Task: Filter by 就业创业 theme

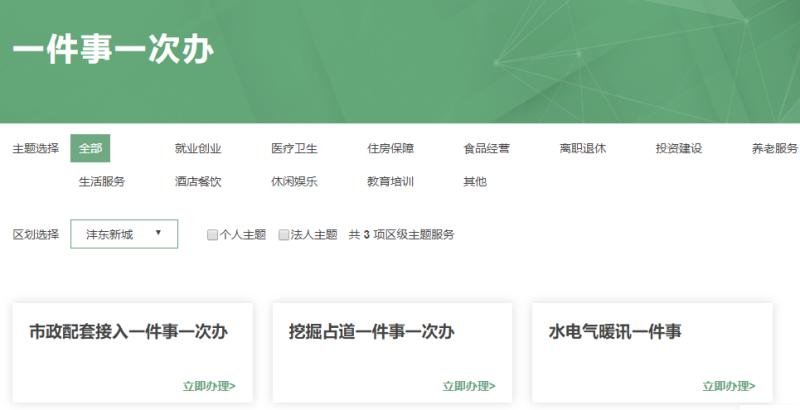Action: pyautogui.click(x=198, y=149)
